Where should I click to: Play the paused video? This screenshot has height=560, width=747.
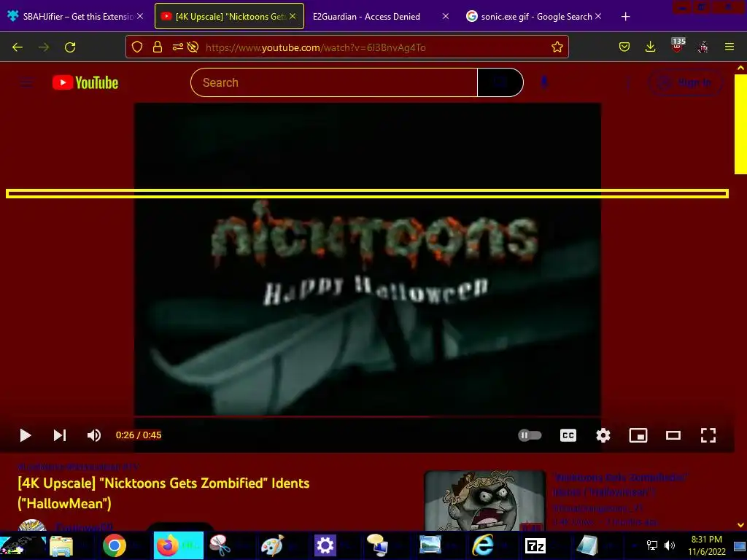coord(26,435)
